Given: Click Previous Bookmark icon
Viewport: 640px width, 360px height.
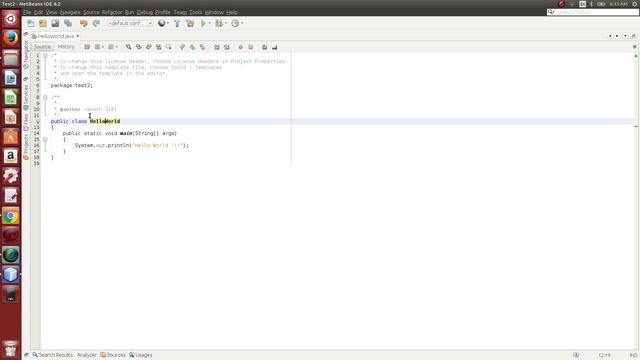Looking at the screenshot, I should pyautogui.click(x=182, y=47).
